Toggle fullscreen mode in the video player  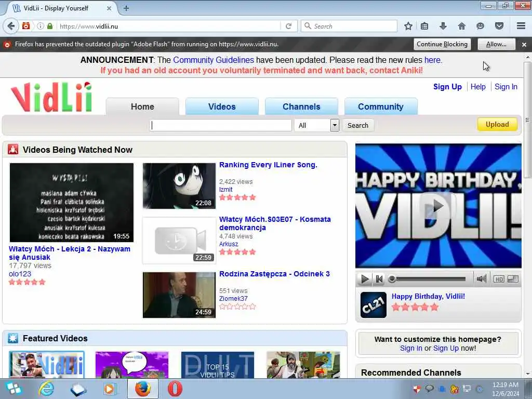pyautogui.click(x=513, y=279)
